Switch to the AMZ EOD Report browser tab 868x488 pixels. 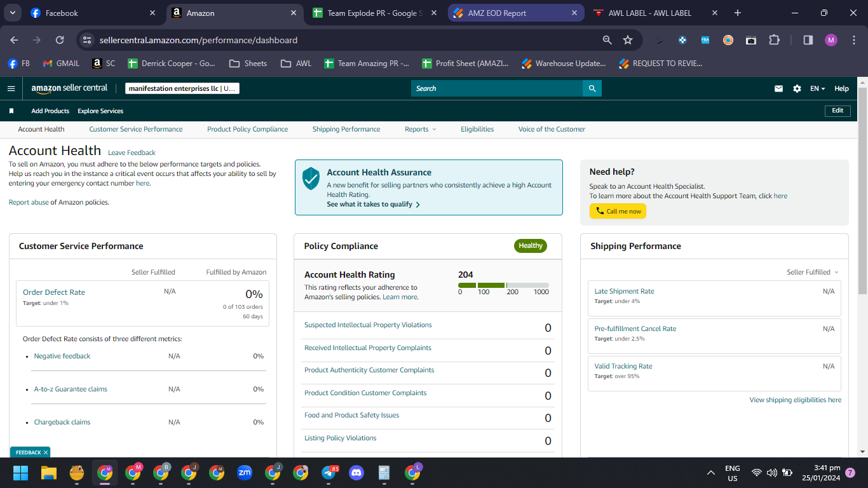[x=516, y=13]
